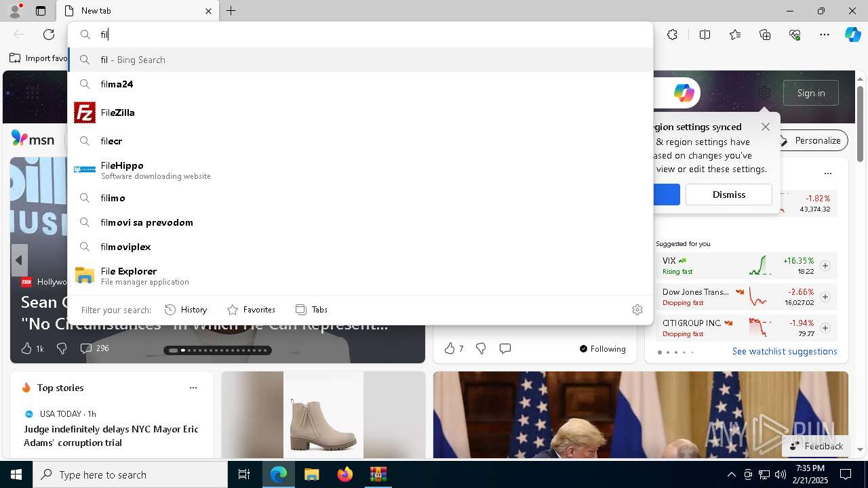Add CITIGROUP INC to watchlist
The height and width of the screenshot is (488, 868).
825,328
